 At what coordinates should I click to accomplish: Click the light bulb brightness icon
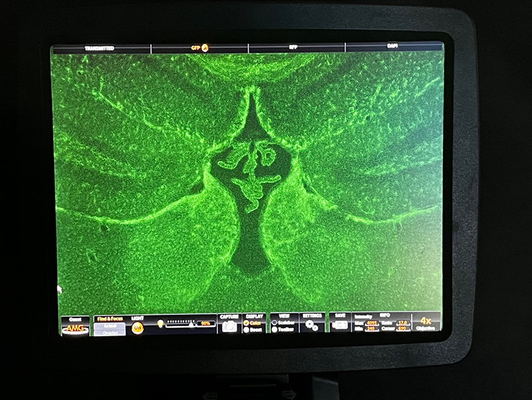(x=160, y=323)
